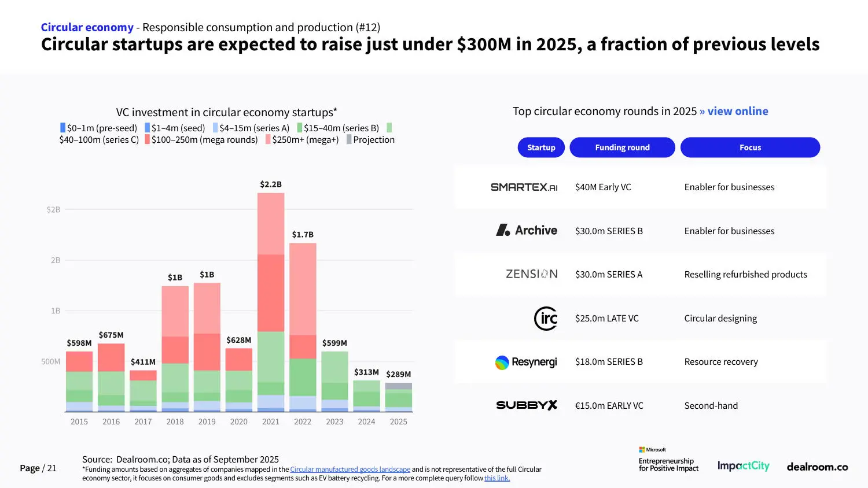Click the dealroom.co logo in the footer
This screenshot has height=488, width=868.
[x=817, y=467]
